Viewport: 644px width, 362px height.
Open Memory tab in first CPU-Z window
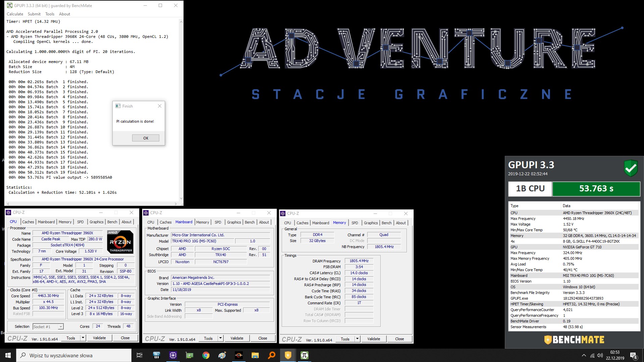pyautogui.click(x=65, y=222)
